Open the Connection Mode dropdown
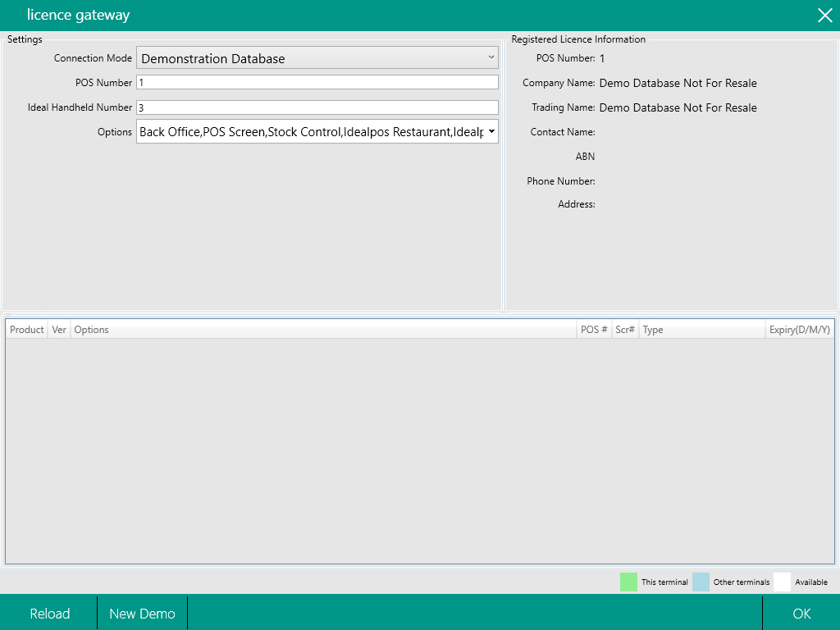Viewport: 840px width, 630px height. (x=317, y=58)
